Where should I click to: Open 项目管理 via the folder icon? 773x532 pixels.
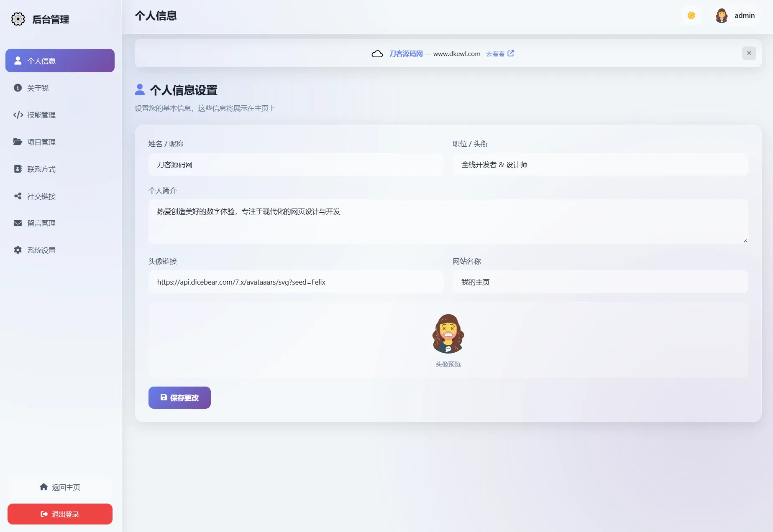click(x=18, y=142)
